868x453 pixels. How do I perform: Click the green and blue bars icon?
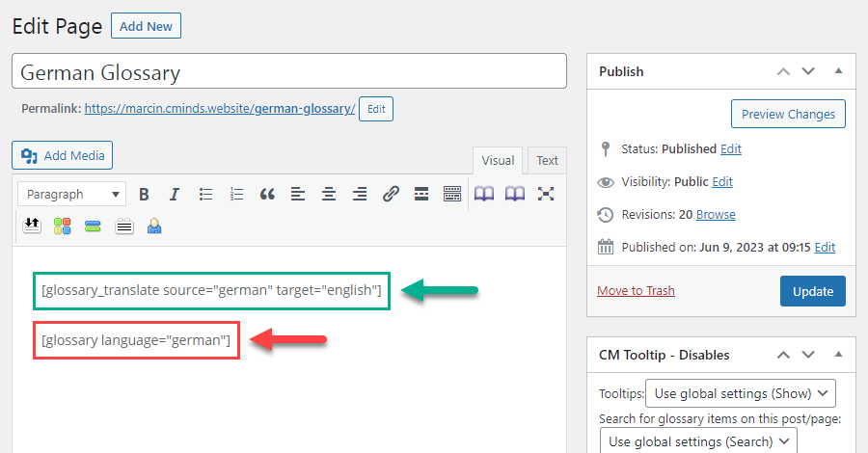pos(93,226)
